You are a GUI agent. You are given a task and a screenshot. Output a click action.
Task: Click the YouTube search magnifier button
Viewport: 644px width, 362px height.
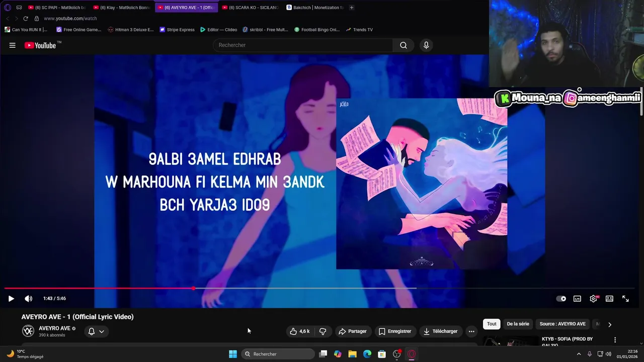(404, 45)
